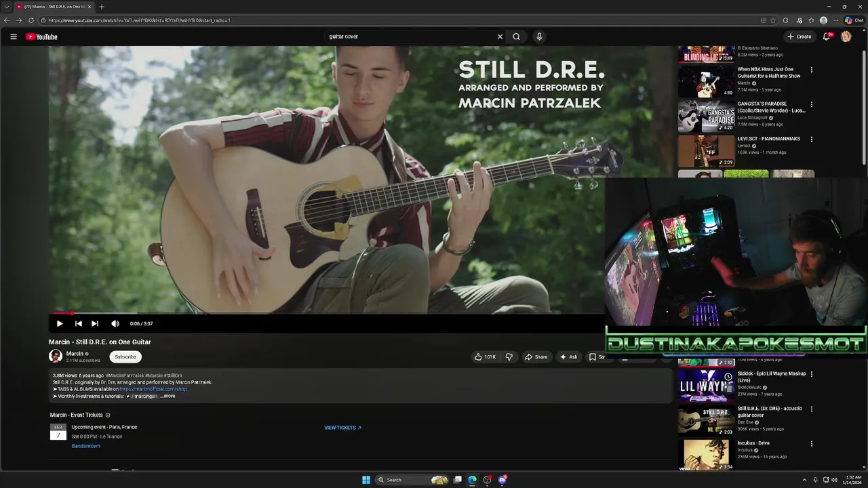
Task: Open options for the NBA halftime show video
Action: 812,70
